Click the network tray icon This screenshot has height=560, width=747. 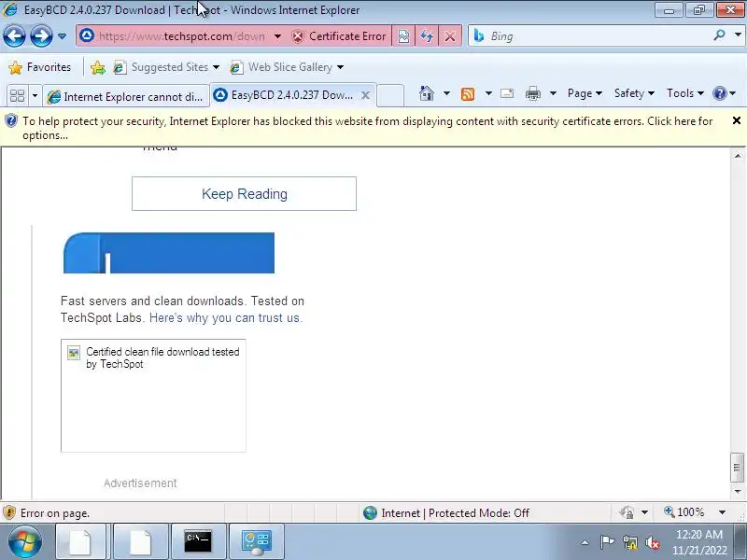click(x=629, y=542)
